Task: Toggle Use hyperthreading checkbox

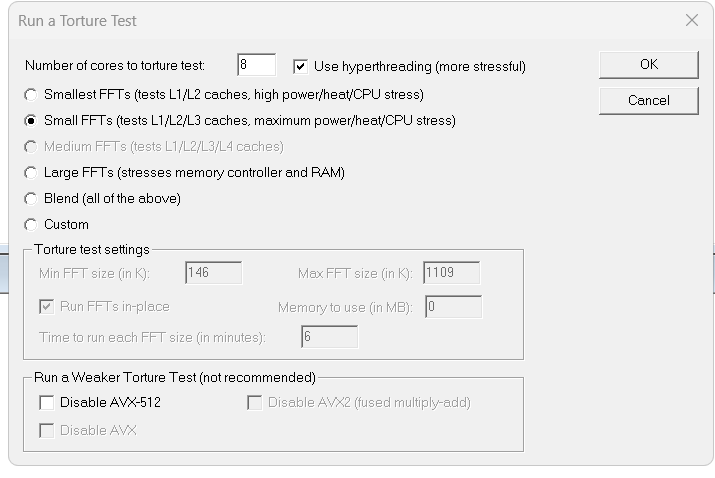Action: point(300,66)
